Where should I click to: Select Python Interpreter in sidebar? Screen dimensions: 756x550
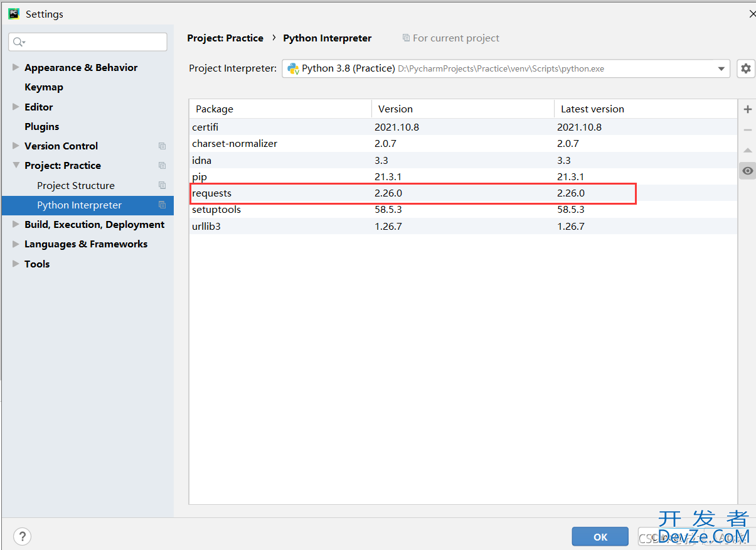[87, 205]
